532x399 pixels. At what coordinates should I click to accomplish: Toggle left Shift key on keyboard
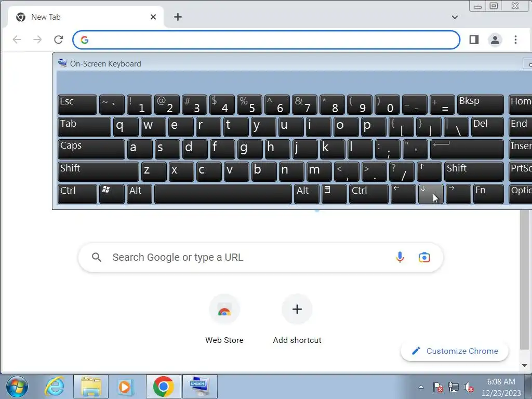click(x=98, y=171)
